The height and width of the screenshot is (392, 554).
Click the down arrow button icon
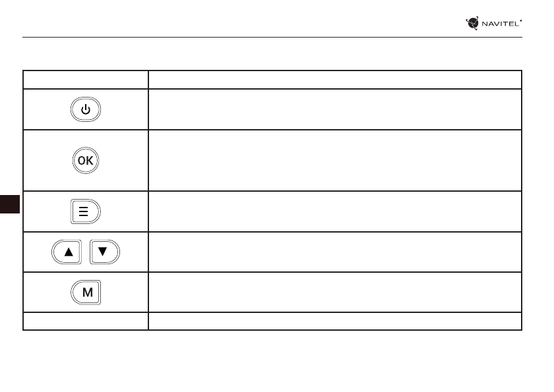point(102,252)
